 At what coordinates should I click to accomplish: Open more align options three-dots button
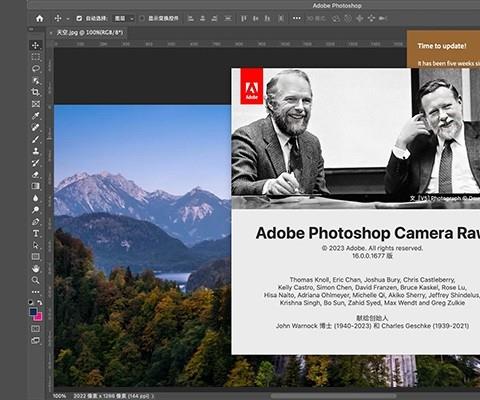(296, 18)
